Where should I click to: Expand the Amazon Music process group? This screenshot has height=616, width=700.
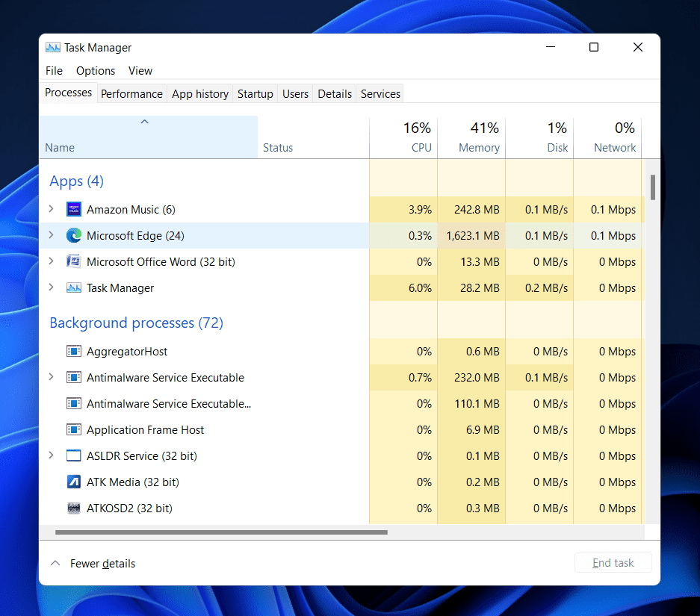[x=51, y=210]
